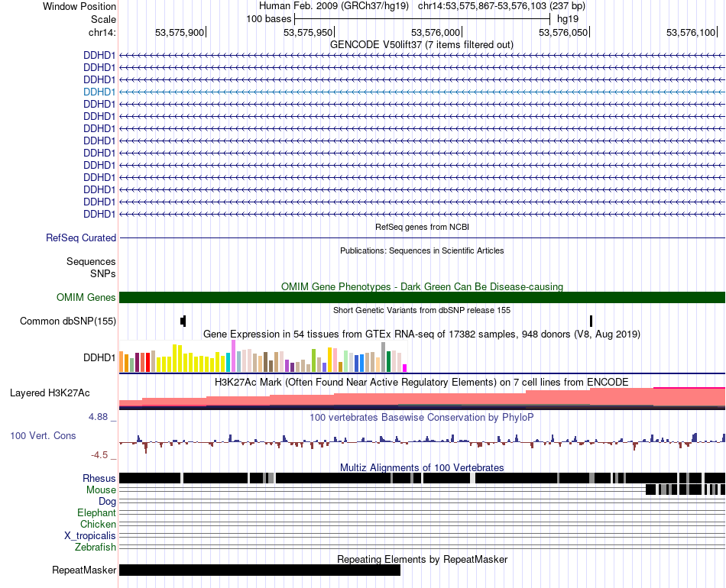Click the -4.5 PhyloP lower scale value

(x=99, y=455)
